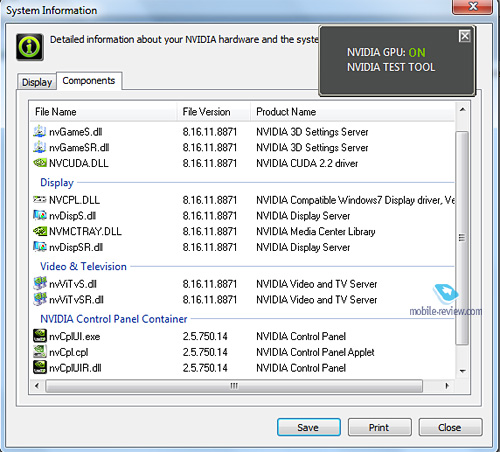
Task: Click the NVCUDA.DLL NVIDIA eye icon
Action: tap(40, 163)
